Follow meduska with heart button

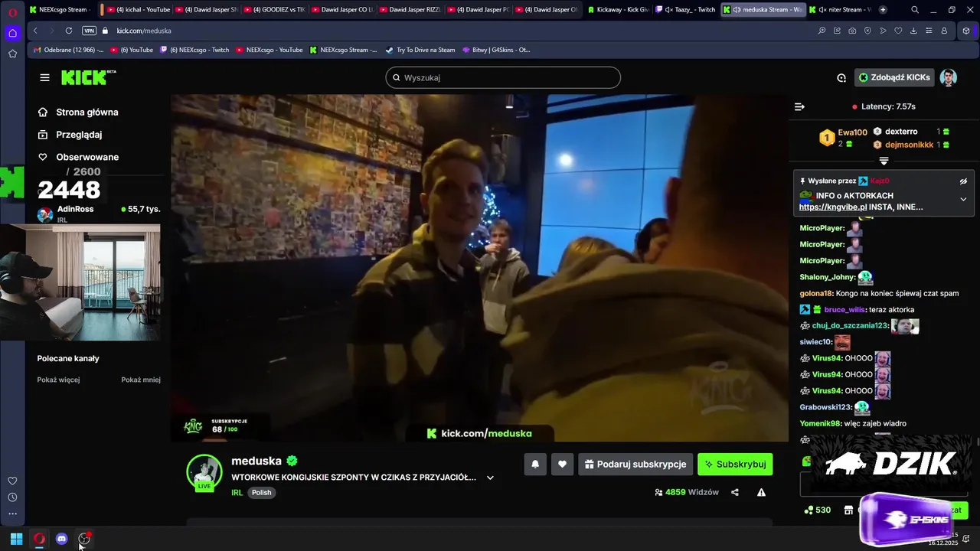click(562, 464)
